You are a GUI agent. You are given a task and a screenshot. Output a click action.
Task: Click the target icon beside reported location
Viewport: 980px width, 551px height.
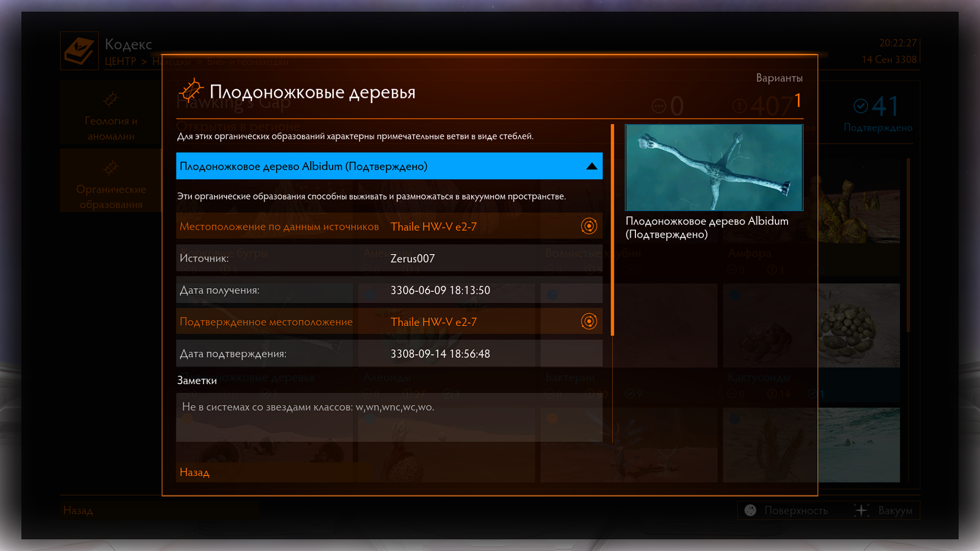[589, 226]
